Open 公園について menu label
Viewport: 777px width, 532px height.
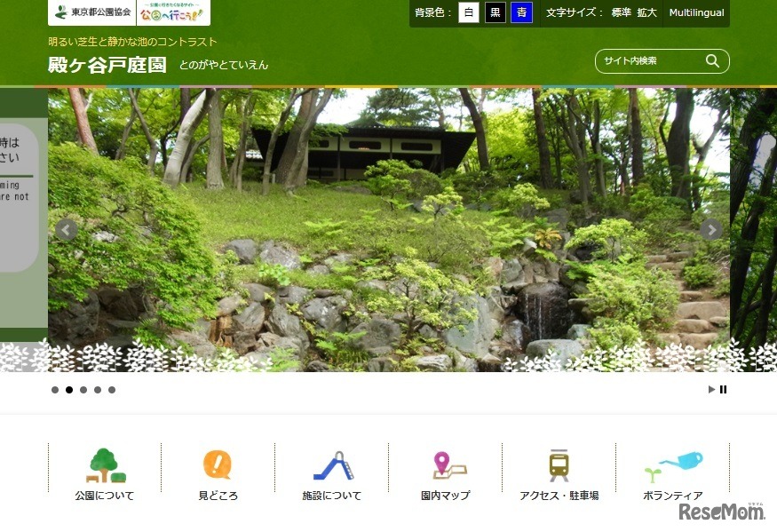(105, 496)
